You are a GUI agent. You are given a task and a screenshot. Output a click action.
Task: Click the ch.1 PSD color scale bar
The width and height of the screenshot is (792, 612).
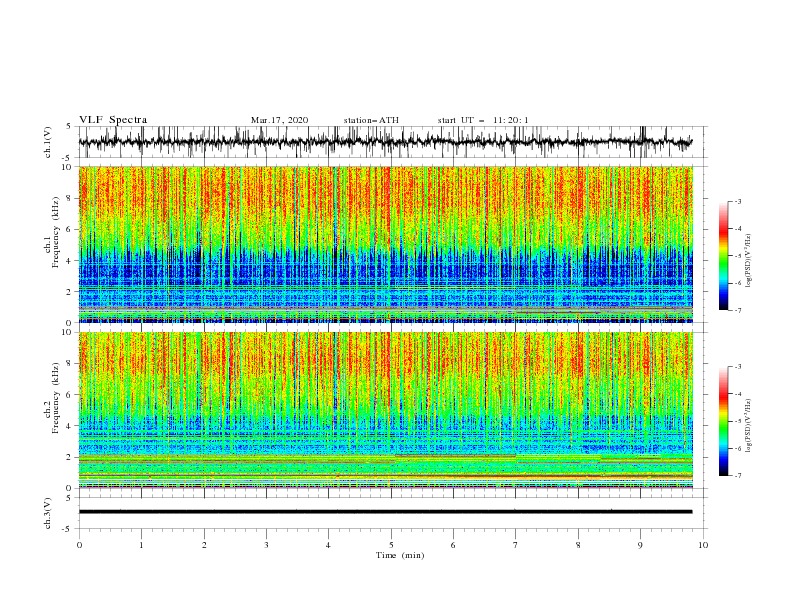pos(723,255)
